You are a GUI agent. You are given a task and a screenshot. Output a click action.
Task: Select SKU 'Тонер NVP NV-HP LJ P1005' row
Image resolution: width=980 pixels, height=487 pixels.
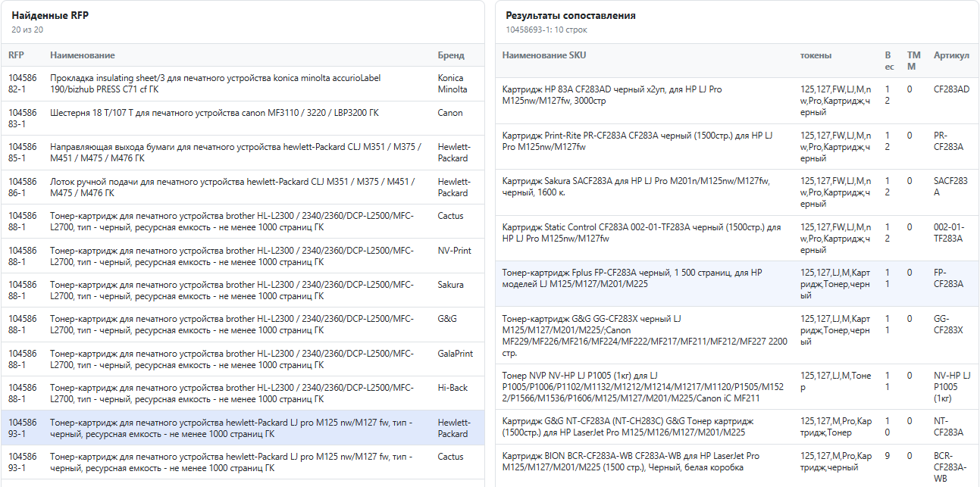(x=737, y=387)
